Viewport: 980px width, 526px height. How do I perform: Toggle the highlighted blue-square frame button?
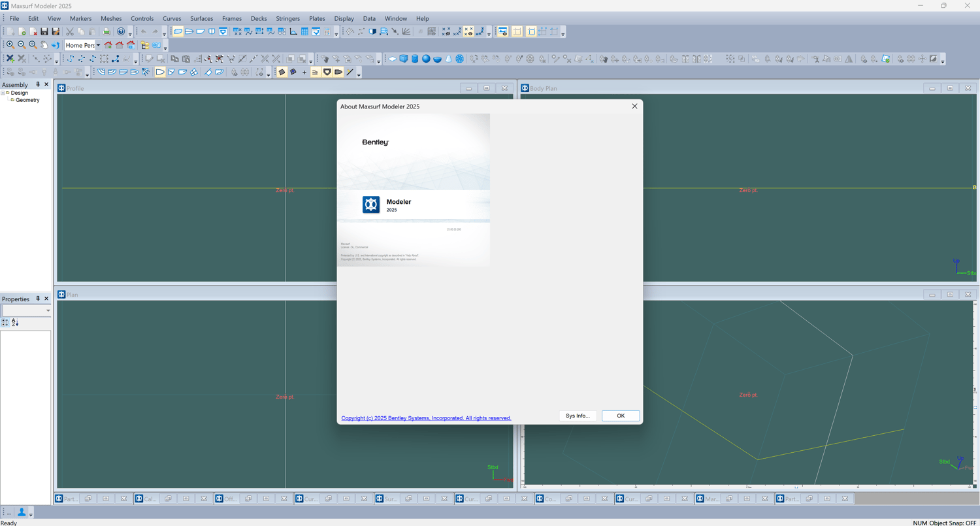coord(531,31)
